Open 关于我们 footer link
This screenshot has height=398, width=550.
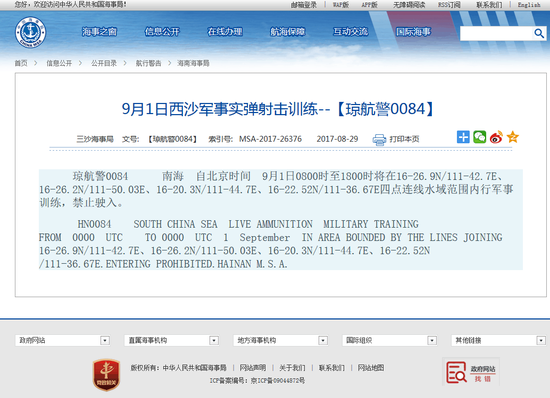pyautogui.click(x=292, y=368)
